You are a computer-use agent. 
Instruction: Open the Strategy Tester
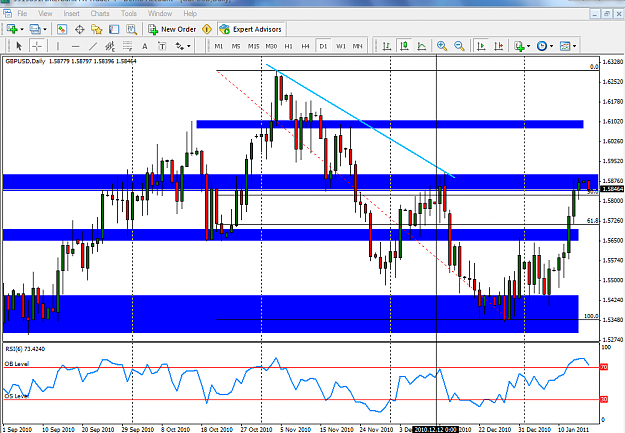[x=131, y=29]
